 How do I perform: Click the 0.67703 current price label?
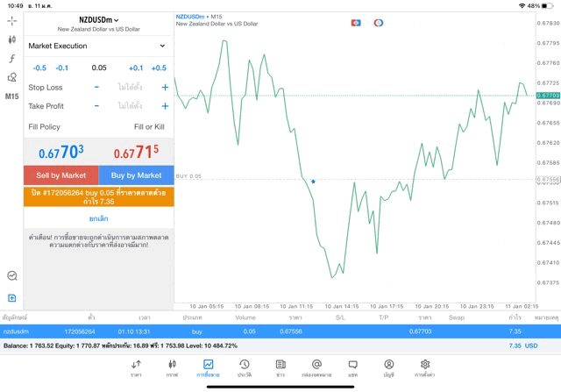(548, 96)
